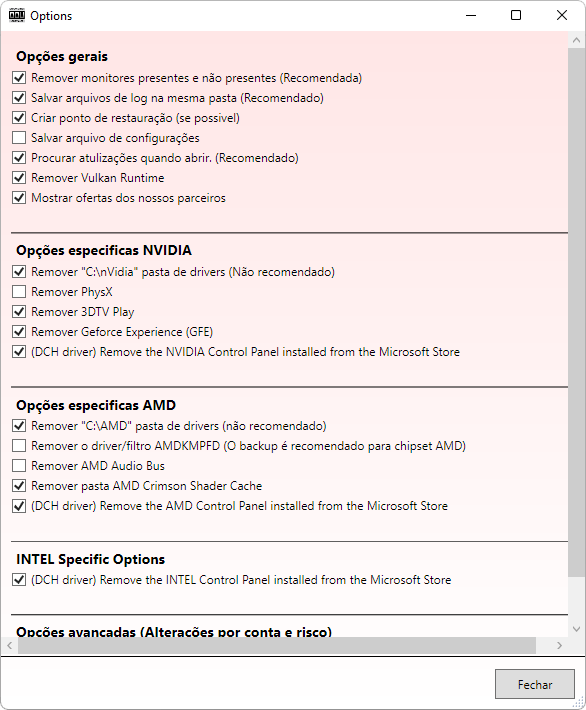Click the vertical scrollbar thumb
The height and width of the screenshot is (710, 586).
click(576, 312)
